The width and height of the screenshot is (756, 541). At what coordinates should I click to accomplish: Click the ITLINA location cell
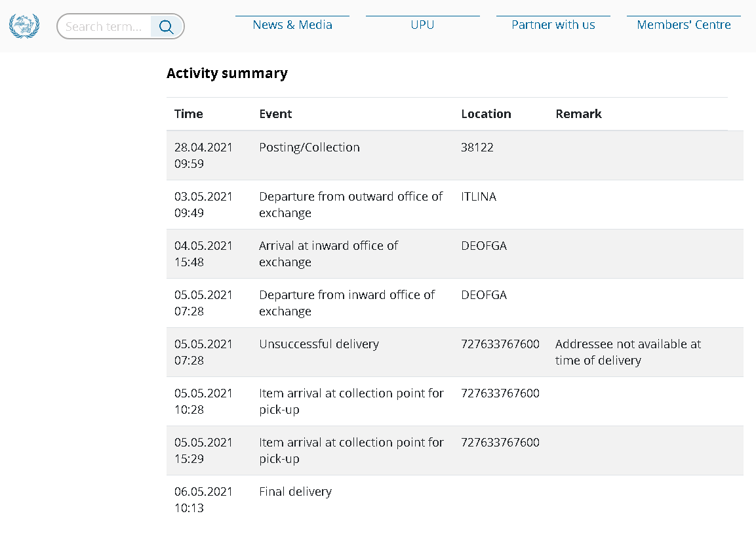point(479,197)
